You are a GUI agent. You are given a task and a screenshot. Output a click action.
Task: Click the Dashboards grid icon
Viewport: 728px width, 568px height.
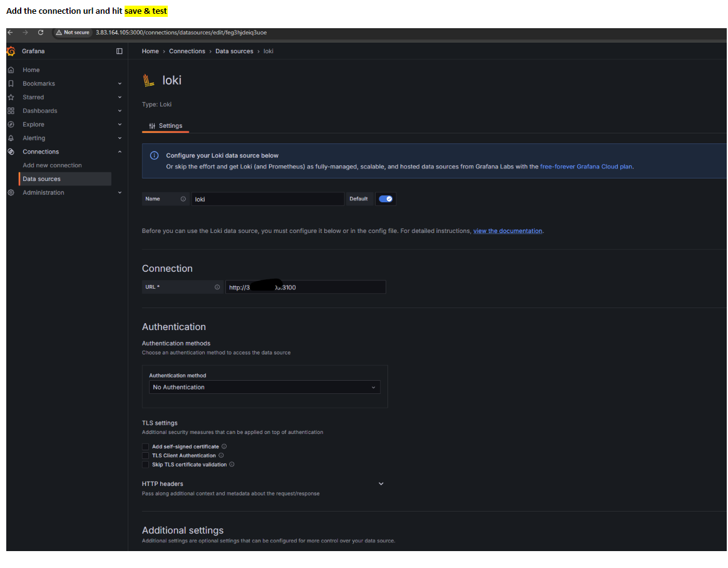(11, 111)
